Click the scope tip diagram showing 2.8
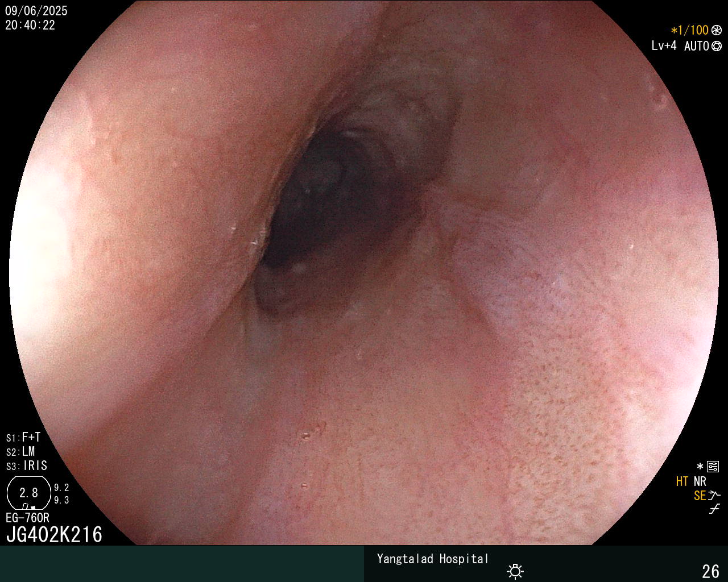The image size is (728, 582). [28, 493]
